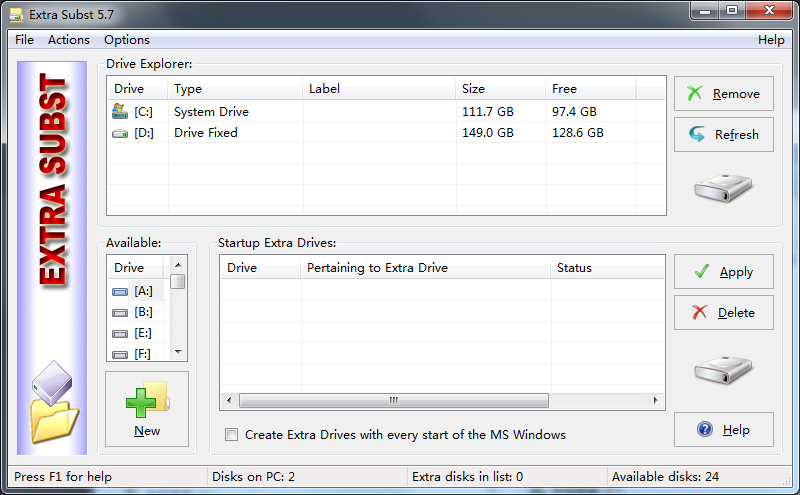Sort Drive Explorer by Free column
The width and height of the screenshot is (800, 495).
591,89
